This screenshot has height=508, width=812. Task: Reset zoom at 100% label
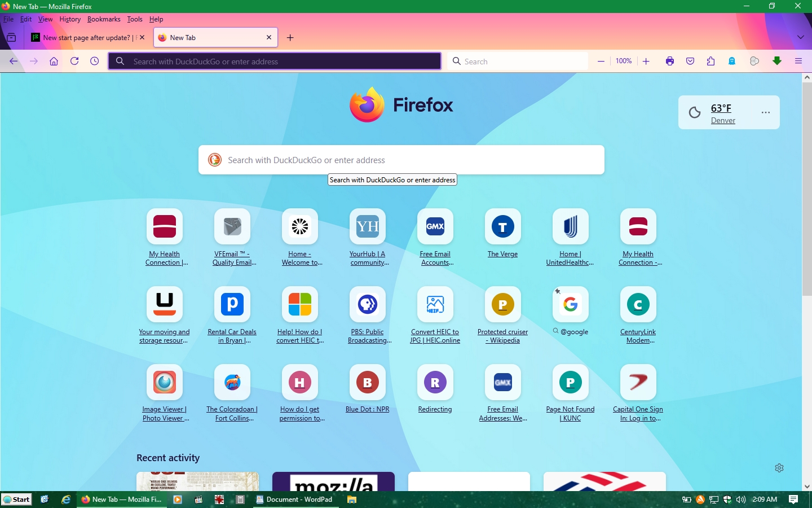pyautogui.click(x=623, y=61)
